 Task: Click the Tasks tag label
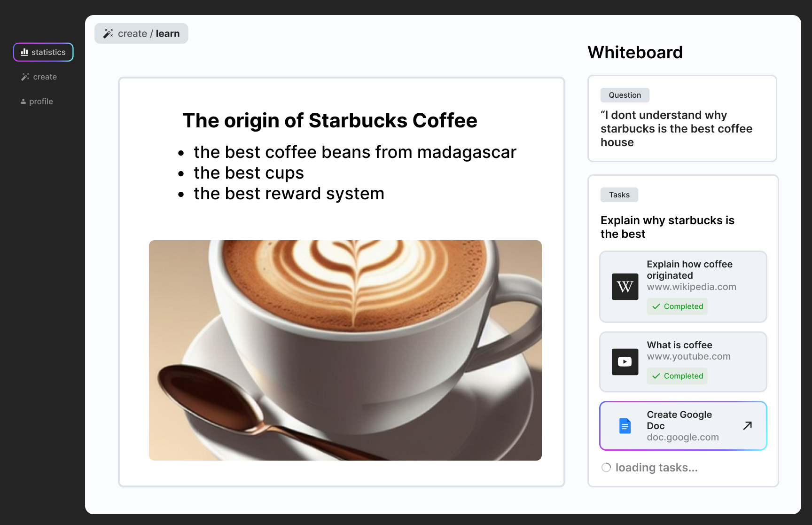(x=619, y=195)
